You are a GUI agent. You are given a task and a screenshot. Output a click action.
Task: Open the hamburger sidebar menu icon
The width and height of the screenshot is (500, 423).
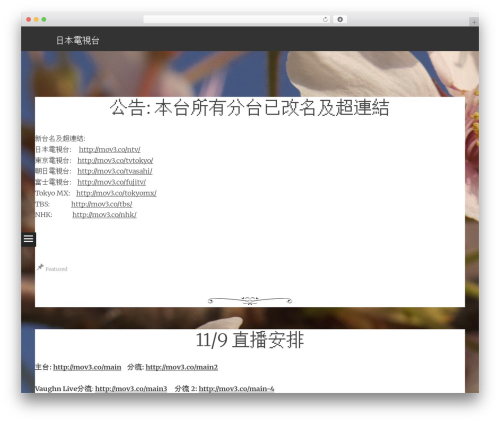[29, 239]
